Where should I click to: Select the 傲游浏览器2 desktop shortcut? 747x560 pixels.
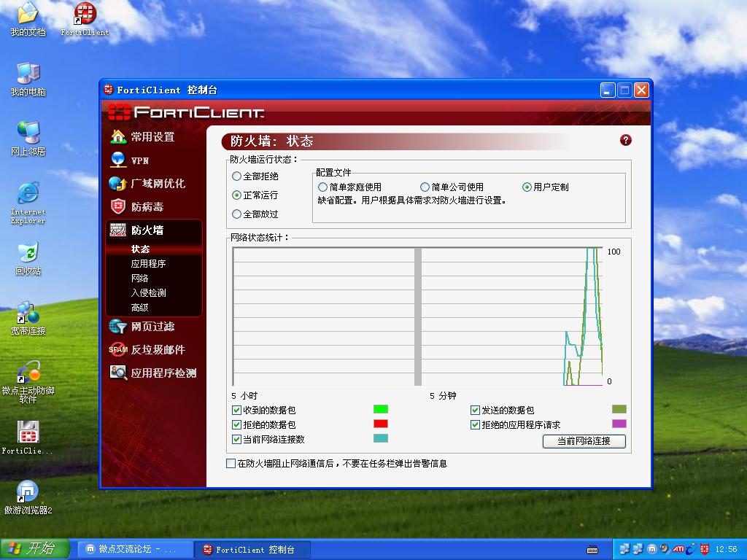pos(28,497)
